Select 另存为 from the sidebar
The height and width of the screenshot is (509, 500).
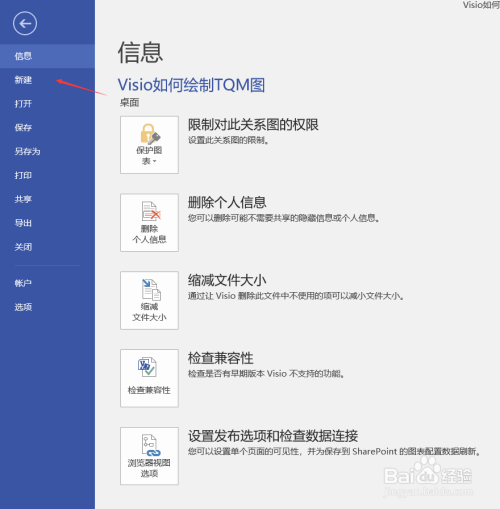47,151
